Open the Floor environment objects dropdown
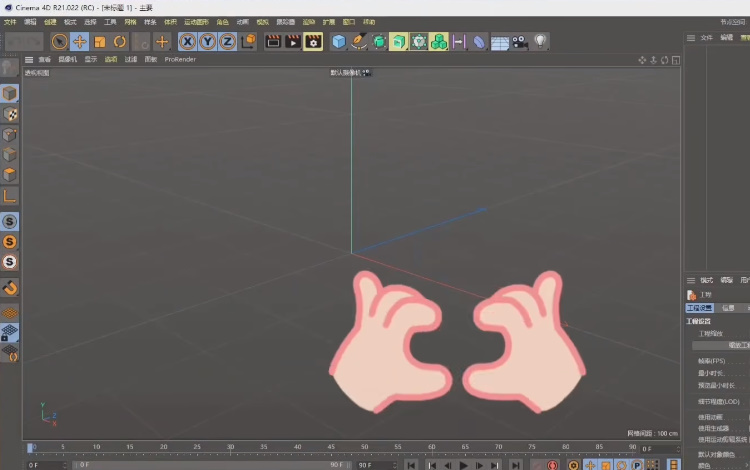 [500, 42]
